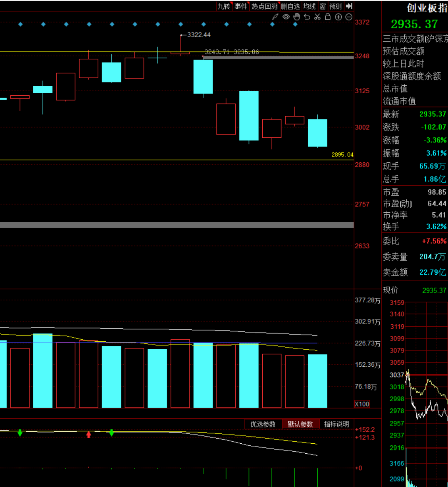Zoom out with the minus icon
Image resolution: width=448 pixels, height=487 pixels.
349,17
